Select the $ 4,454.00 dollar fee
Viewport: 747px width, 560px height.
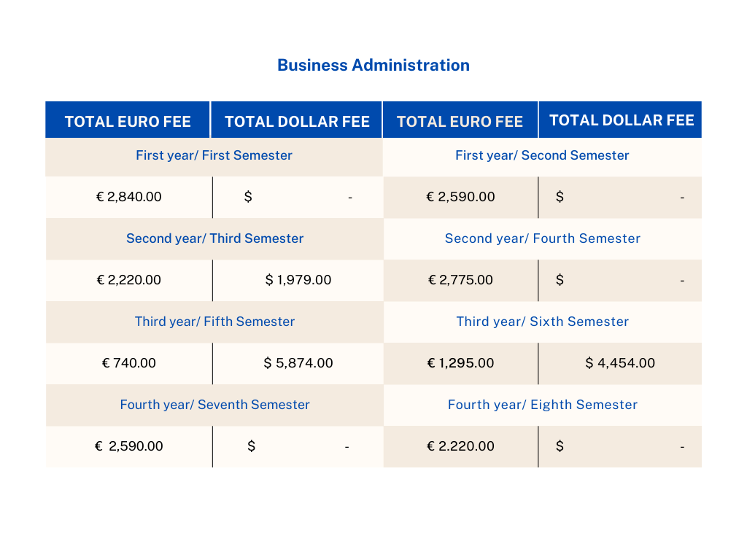[620, 363]
